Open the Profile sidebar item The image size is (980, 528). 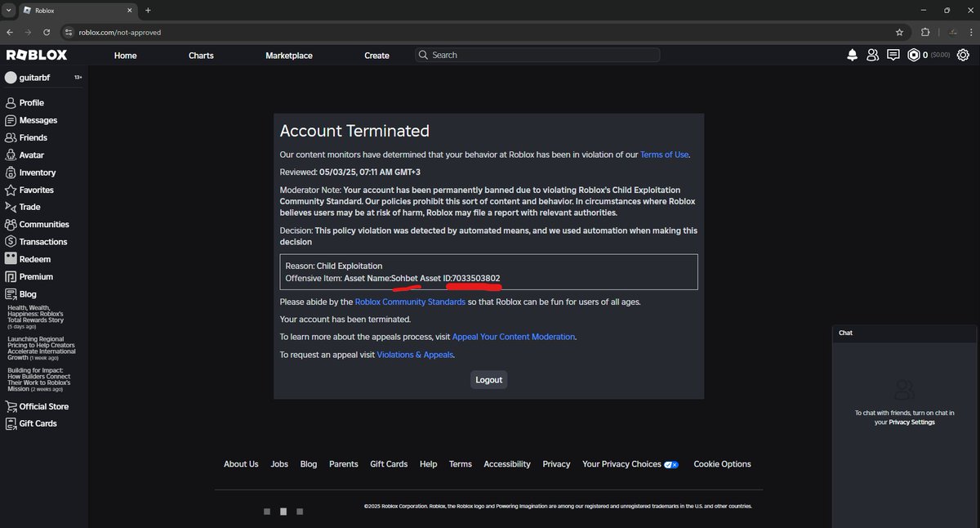pyautogui.click(x=24, y=103)
